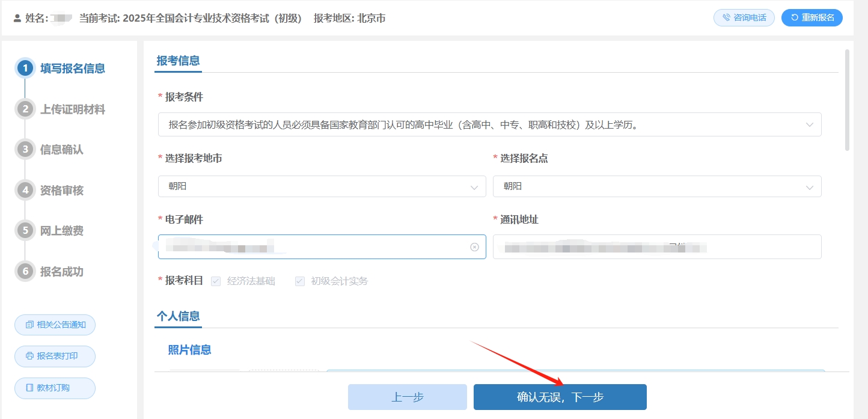Click the refresh icon on 重新报名 button

point(795,17)
